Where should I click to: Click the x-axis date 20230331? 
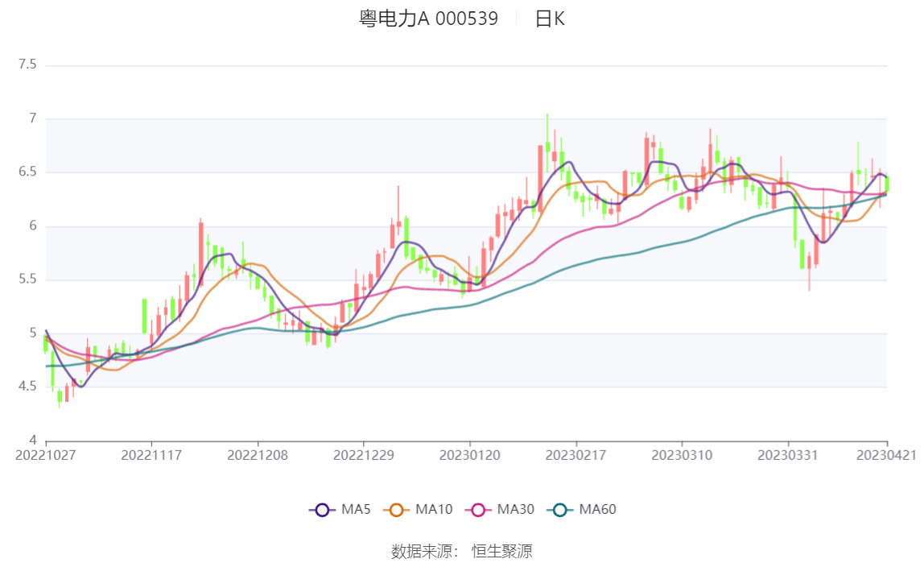[x=788, y=455]
